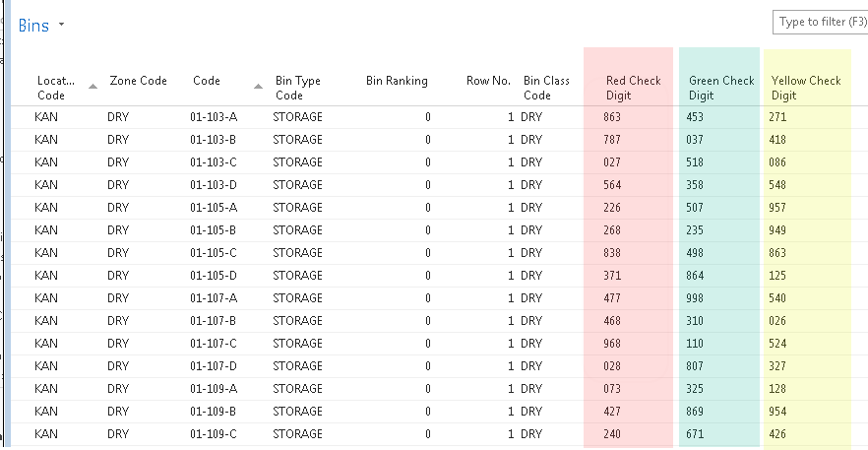Click red check digit value 863
868x450 pixels.
tap(612, 117)
